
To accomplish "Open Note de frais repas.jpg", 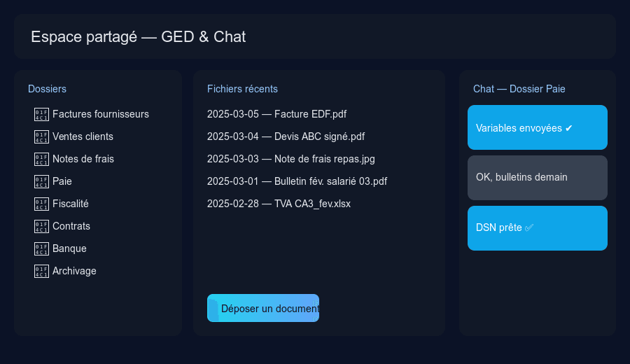I will coord(291,159).
